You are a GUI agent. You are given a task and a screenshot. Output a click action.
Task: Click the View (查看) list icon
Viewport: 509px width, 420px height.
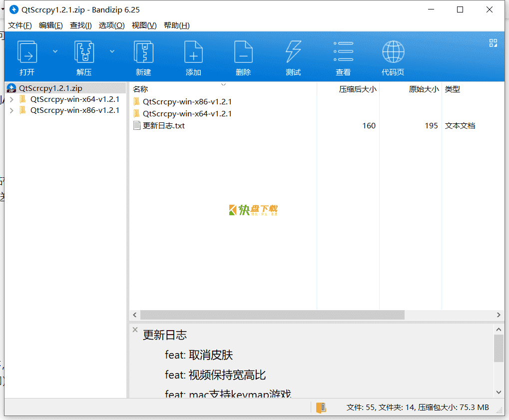(x=344, y=51)
